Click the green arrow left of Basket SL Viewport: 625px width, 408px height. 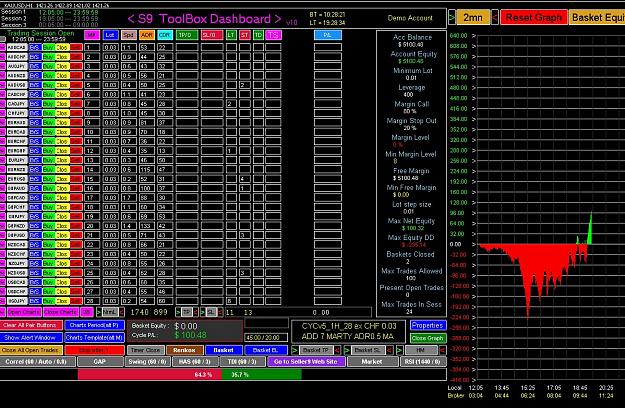347,350
